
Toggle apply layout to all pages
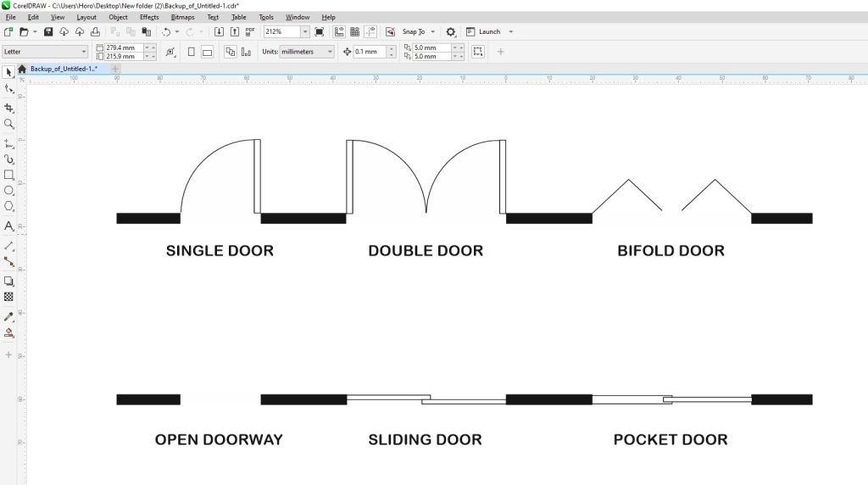[x=231, y=52]
